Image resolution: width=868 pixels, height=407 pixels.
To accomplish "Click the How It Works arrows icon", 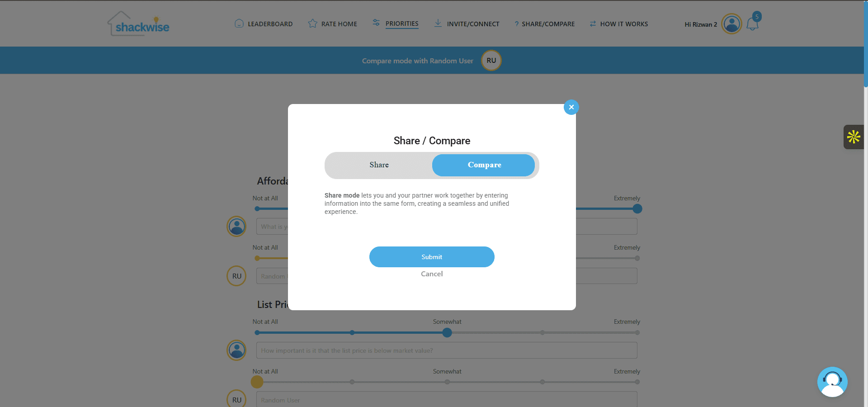I will tap(593, 24).
